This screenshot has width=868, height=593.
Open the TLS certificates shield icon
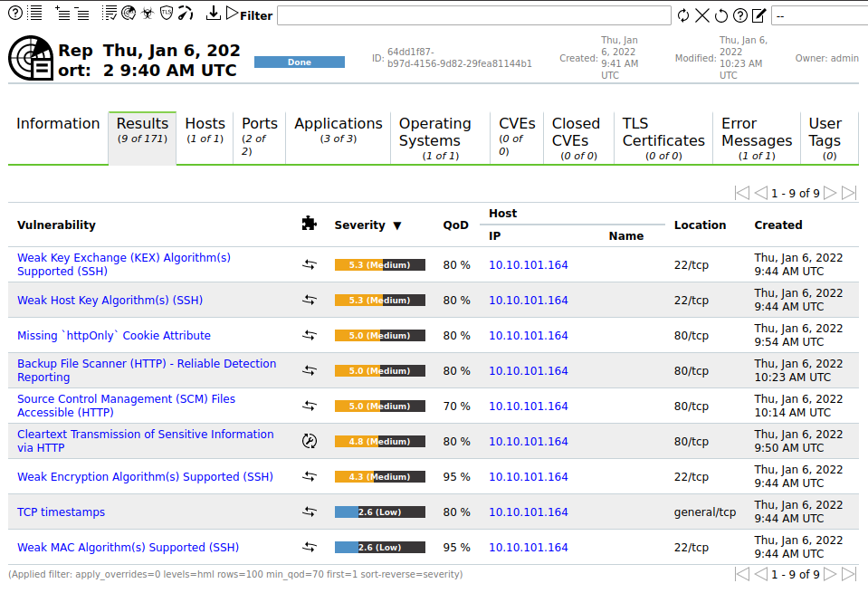(x=167, y=13)
